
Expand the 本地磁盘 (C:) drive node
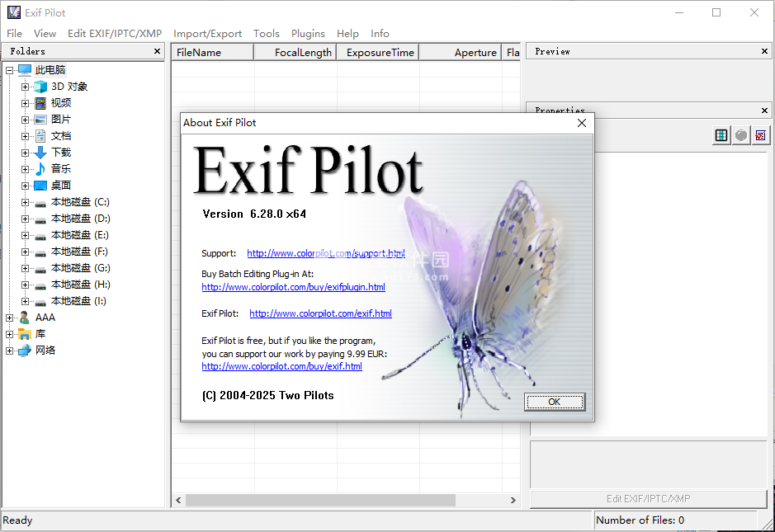[x=26, y=202]
